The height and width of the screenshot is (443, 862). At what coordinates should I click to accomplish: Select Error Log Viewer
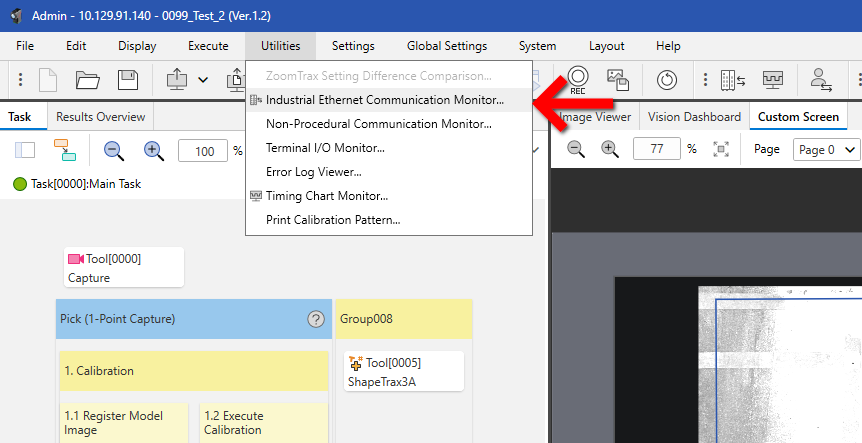coord(389,172)
